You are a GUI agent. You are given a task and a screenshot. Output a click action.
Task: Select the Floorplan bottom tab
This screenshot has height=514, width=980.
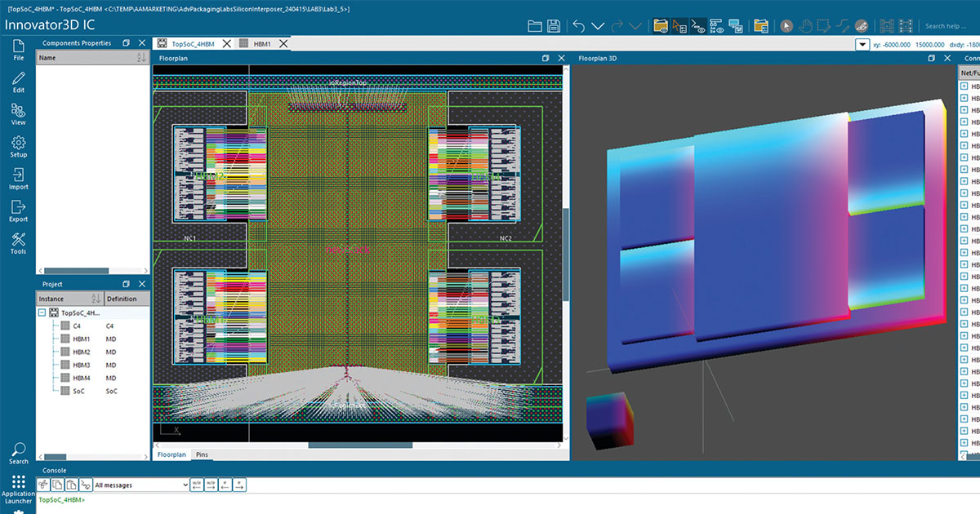[x=171, y=454]
